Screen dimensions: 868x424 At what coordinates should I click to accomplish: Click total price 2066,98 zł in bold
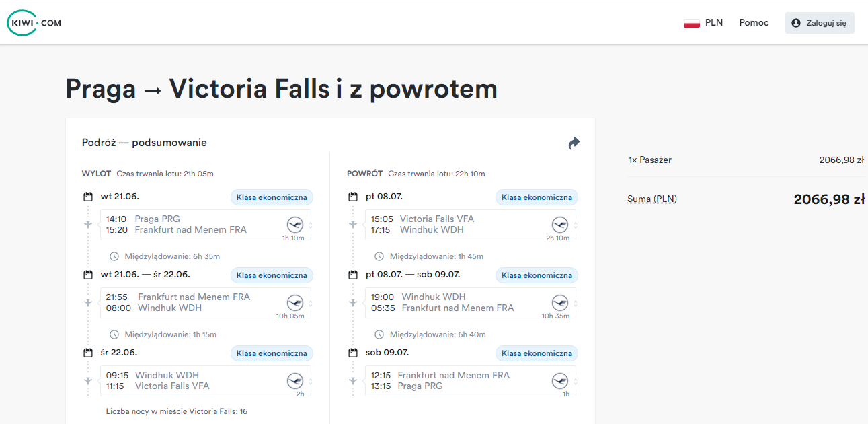pos(829,199)
